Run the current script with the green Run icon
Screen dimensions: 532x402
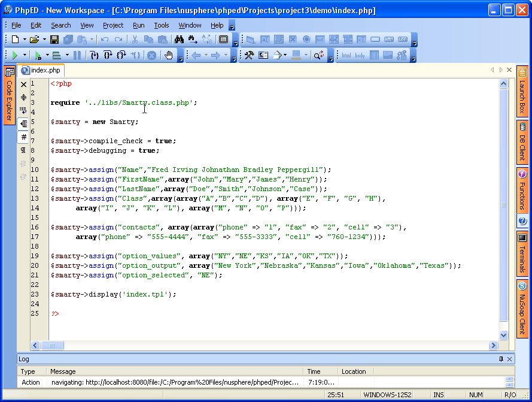pos(14,55)
